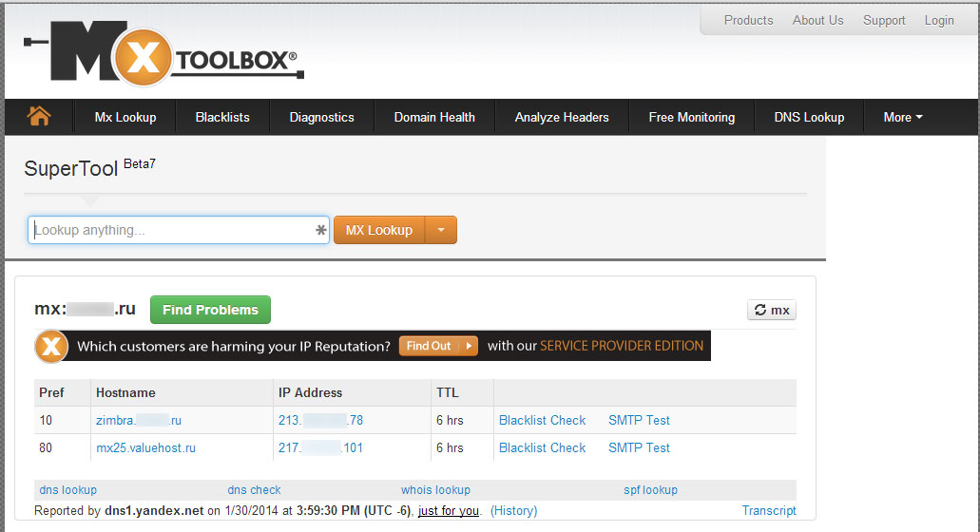Run SMTP Test for mx25.valuehost.ru row

click(640, 447)
